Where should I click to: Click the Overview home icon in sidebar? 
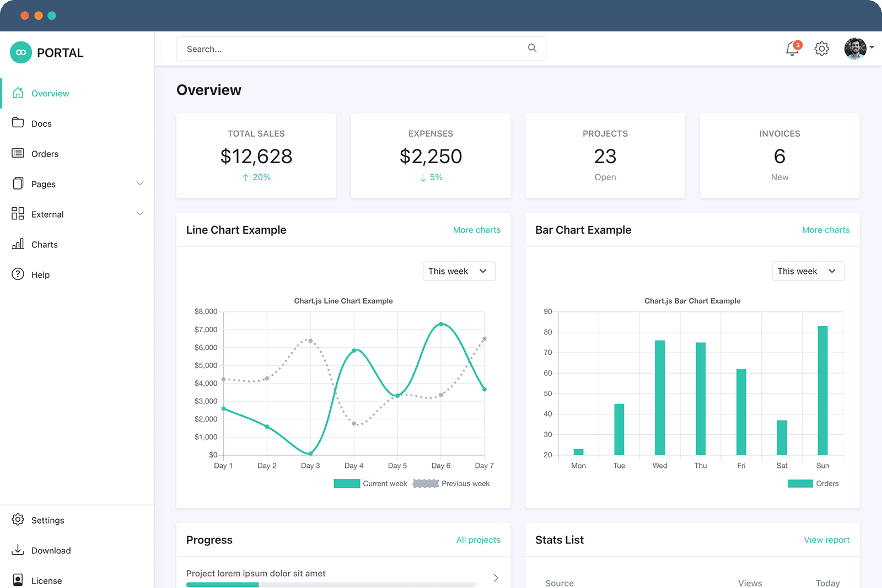tap(18, 93)
